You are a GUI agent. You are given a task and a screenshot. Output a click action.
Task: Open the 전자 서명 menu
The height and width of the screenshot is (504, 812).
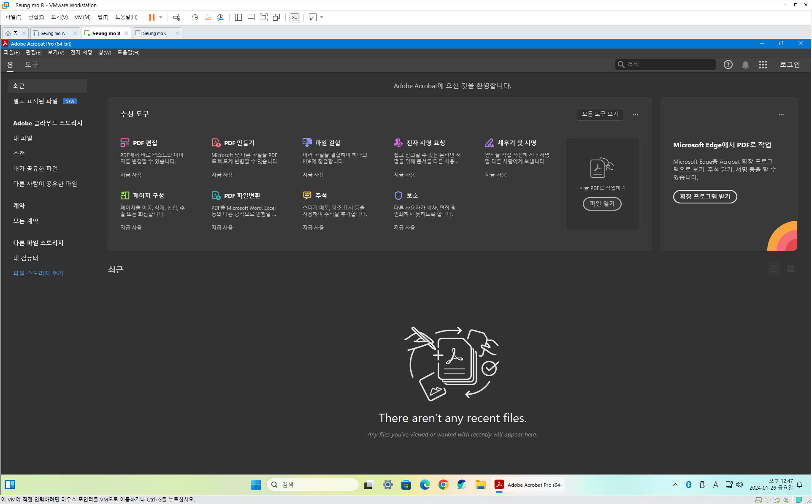click(81, 52)
